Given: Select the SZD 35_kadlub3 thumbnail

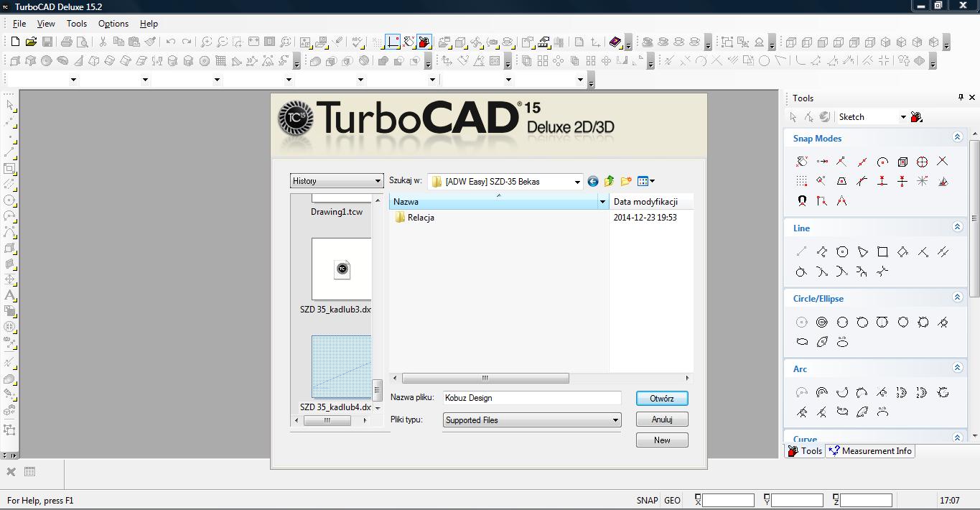Looking at the screenshot, I should (x=341, y=269).
